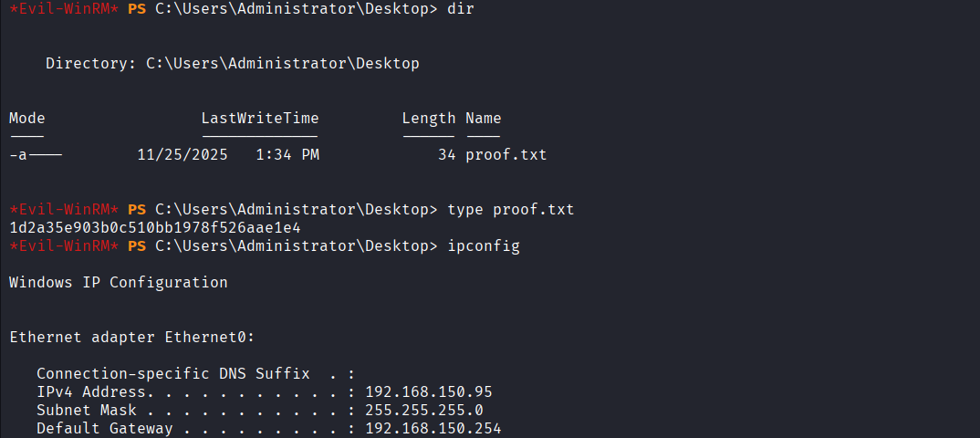Image resolution: width=980 pixels, height=438 pixels.
Task: Click the typed dir command
Action: tap(460, 8)
